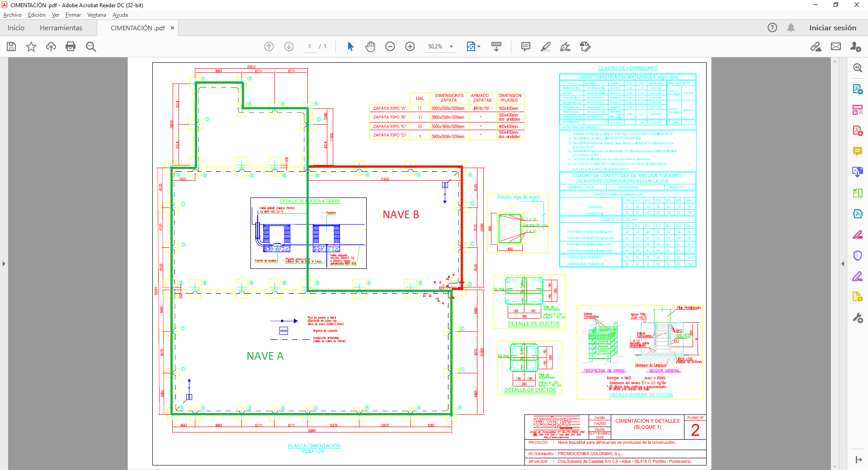The image size is (868, 470).
Task: Open the Help question mark icon
Action: pyautogui.click(x=772, y=28)
